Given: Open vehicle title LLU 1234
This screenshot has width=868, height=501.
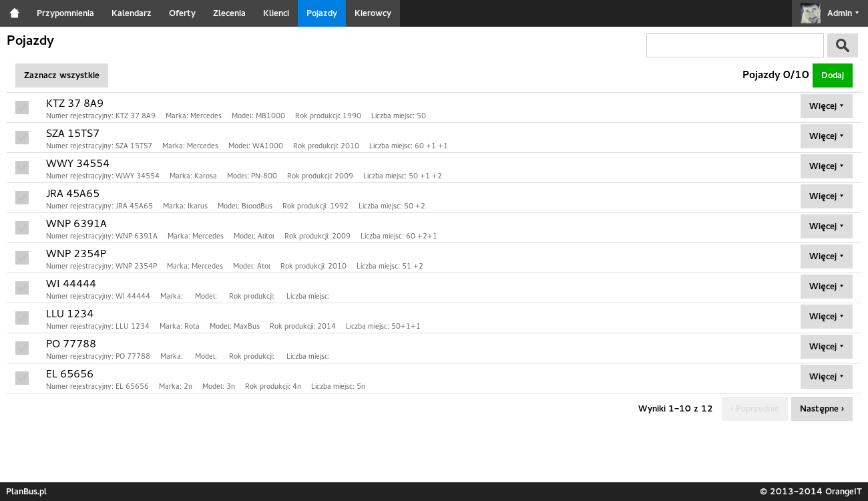Looking at the screenshot, I should point(69,314).
